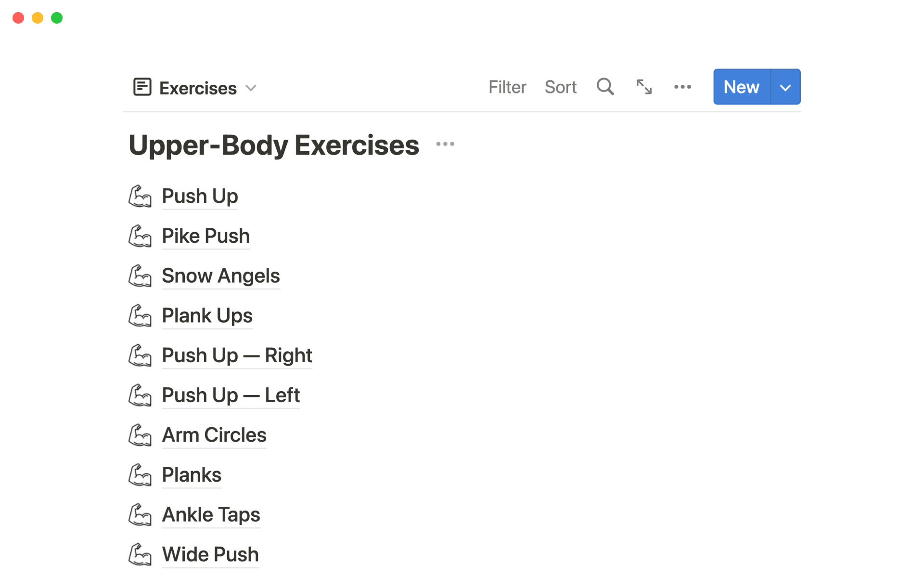Expand the Exercises view dropdown chevron
This screenshot has width=924, height=578.
(251, 88)
